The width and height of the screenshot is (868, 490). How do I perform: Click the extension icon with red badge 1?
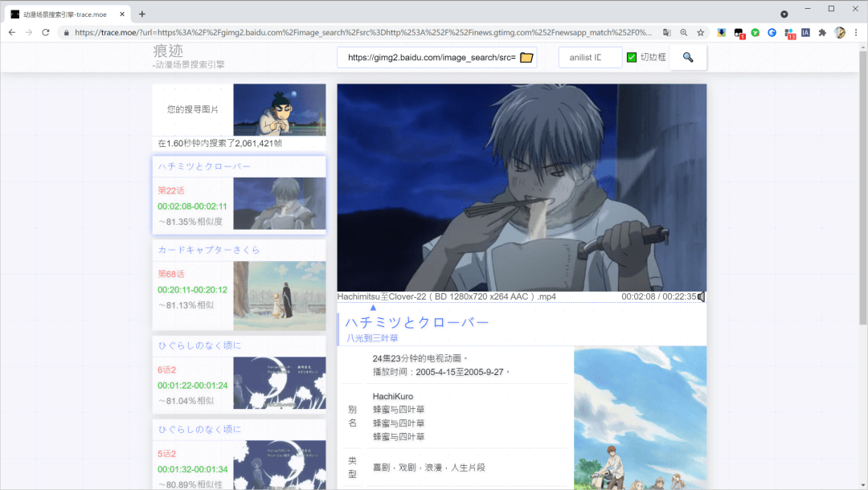(x=739, y=34)
